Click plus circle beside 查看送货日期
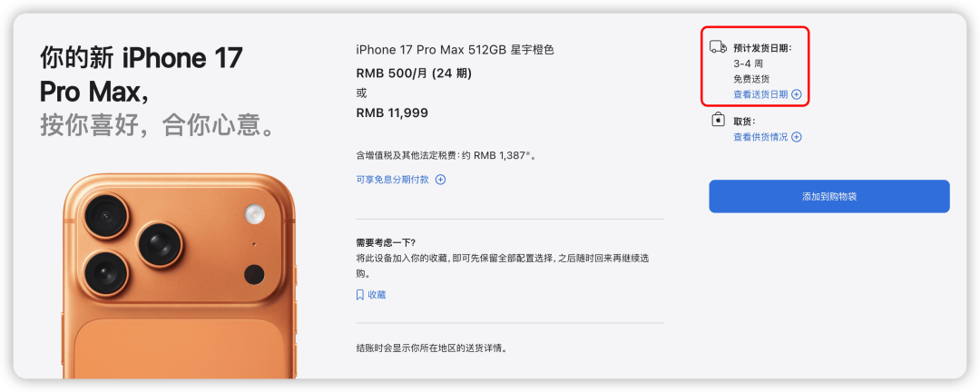 point(797,94)
